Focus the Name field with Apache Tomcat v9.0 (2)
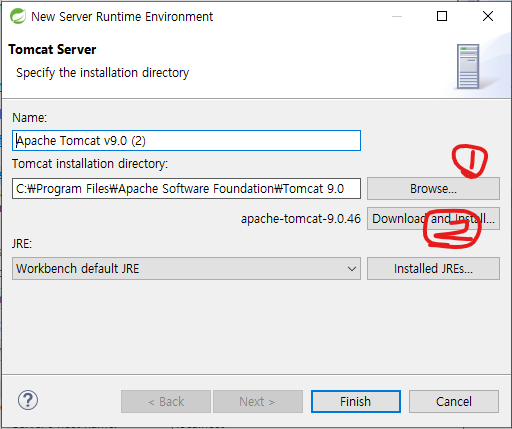512x429 pixels. pos(186,141)
